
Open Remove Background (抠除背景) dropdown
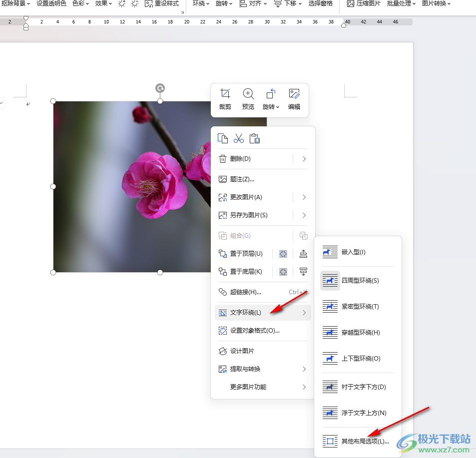point(16,3)
